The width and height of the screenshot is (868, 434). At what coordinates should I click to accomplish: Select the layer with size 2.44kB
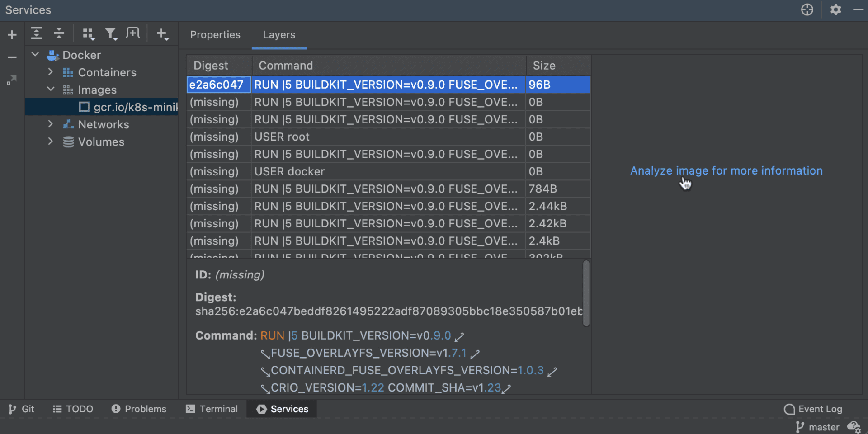pyautogui.click(x=389, y=206)
